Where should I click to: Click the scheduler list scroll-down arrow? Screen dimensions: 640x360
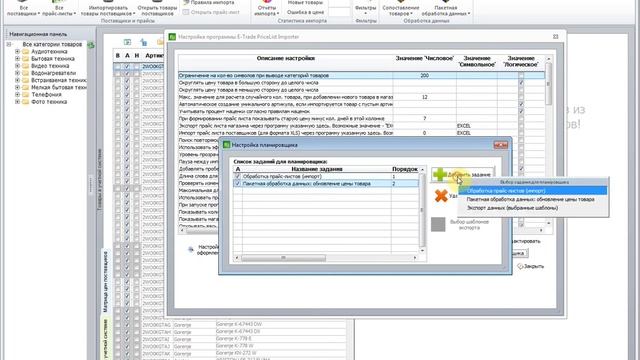pyautogui.click(x=422, y=251)
